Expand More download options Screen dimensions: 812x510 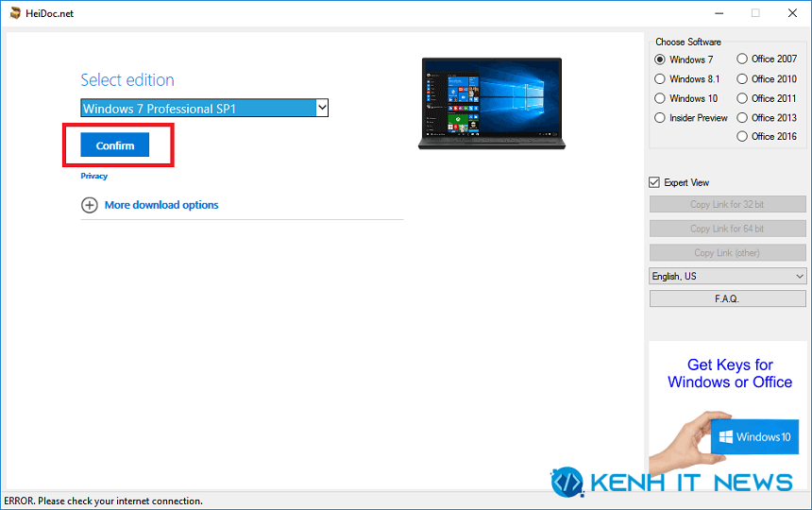(161, 205)
